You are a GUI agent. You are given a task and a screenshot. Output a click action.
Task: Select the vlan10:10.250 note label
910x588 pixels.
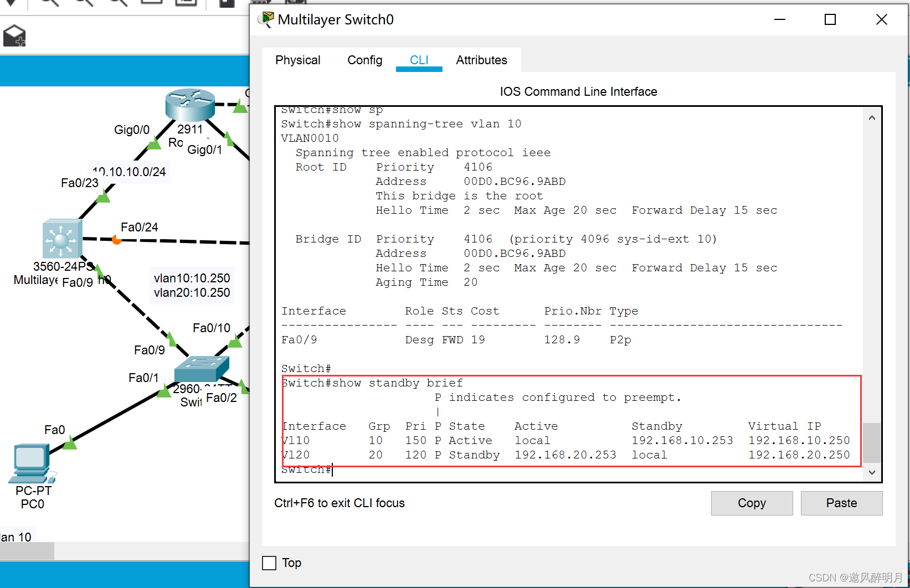(192, 278)
